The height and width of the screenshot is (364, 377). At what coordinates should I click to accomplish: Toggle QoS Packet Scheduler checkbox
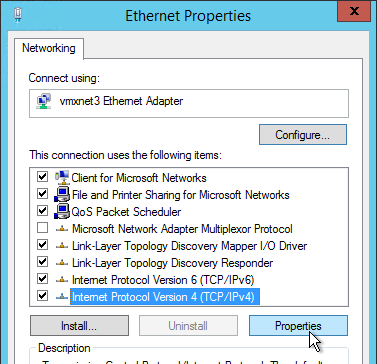(x=42, y=211)
